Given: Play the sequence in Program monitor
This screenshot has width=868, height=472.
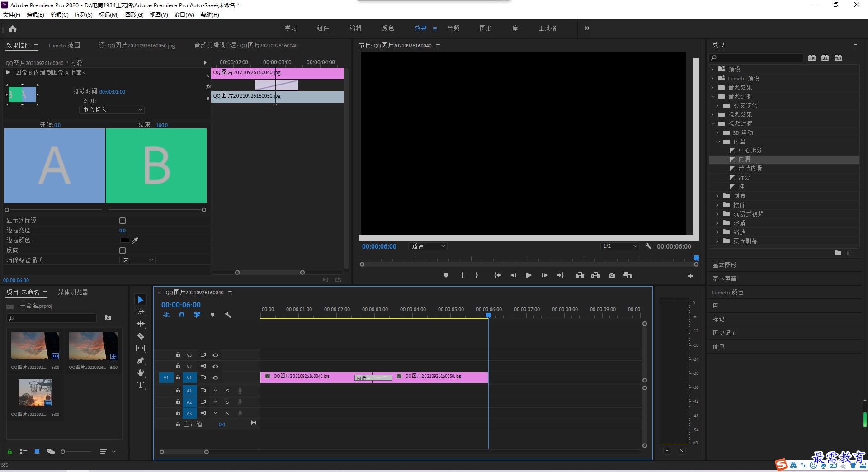Looking at the screenshot, I should coord(528,275).
